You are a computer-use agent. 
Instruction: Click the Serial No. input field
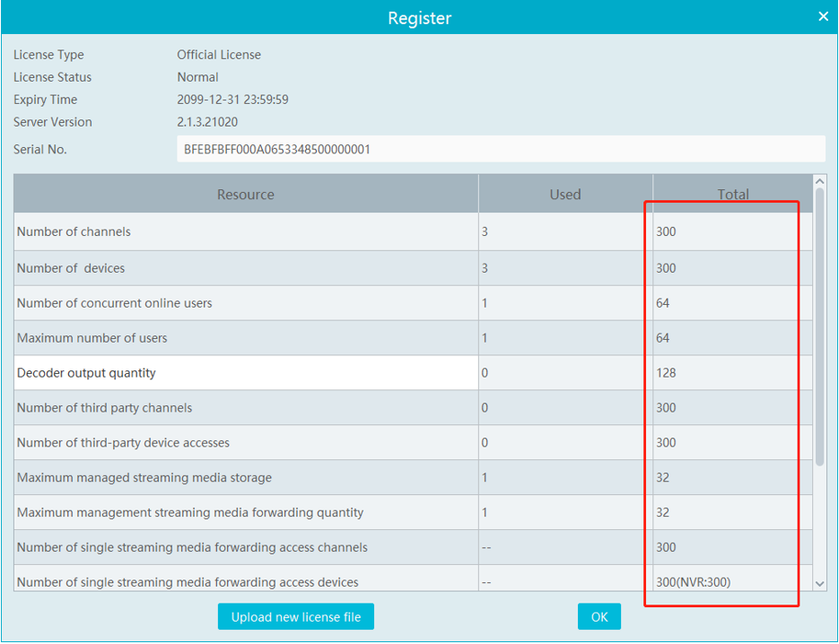(x=500, y=150)
